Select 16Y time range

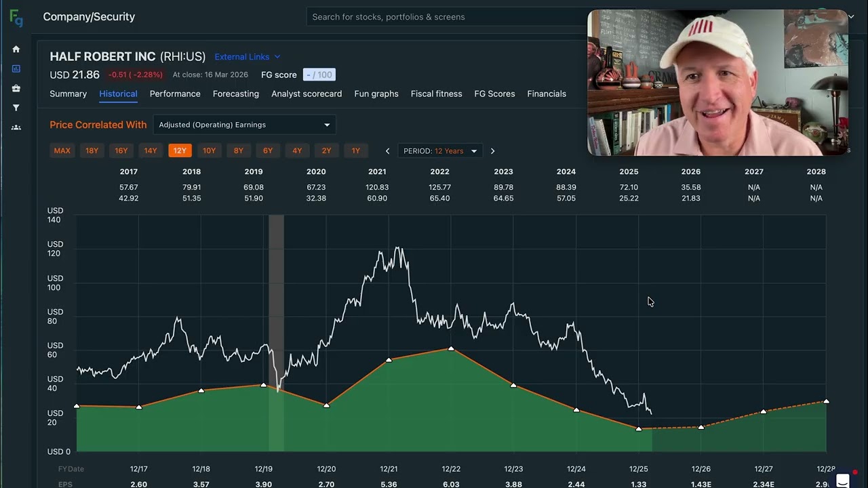[x=121, y=150]
